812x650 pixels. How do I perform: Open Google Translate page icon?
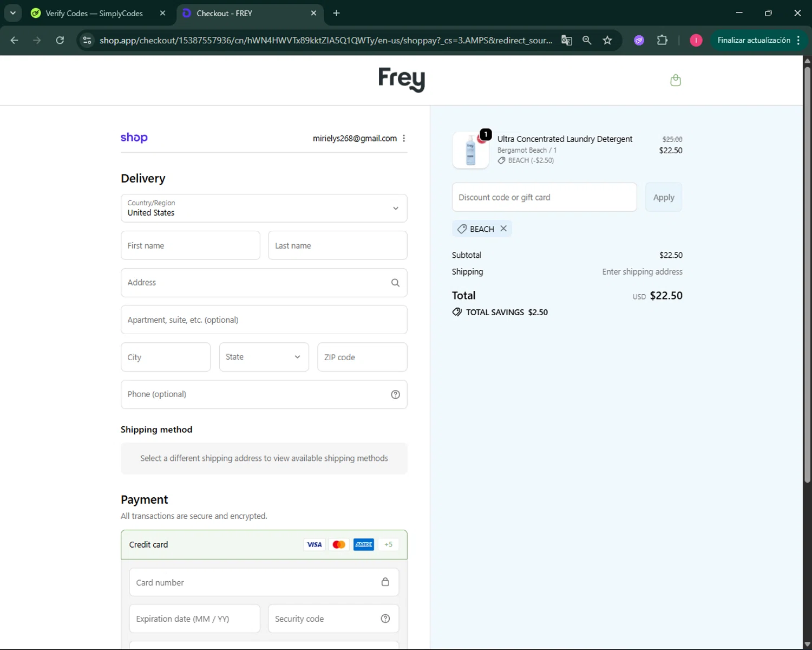[x=567, y=40]
